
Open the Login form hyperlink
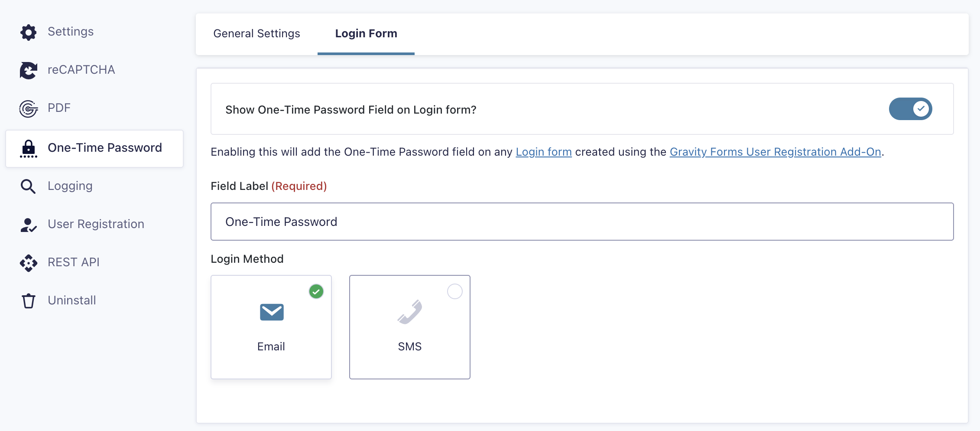(x=544, y=152)
